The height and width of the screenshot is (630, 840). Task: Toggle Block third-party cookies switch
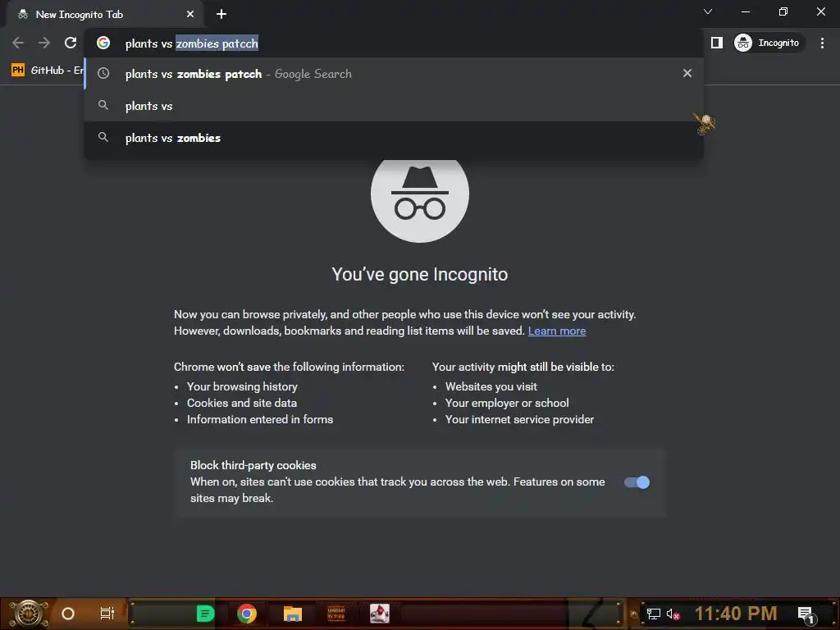637,482
